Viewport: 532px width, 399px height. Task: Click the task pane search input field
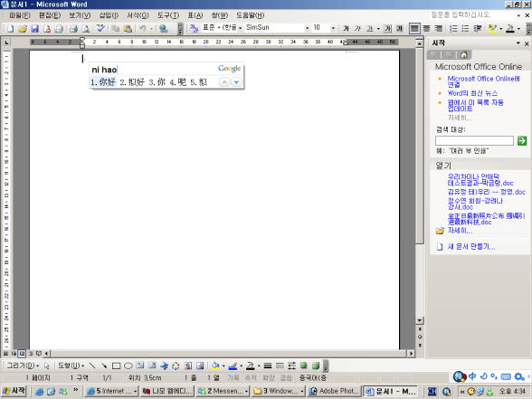click(474, 140)
